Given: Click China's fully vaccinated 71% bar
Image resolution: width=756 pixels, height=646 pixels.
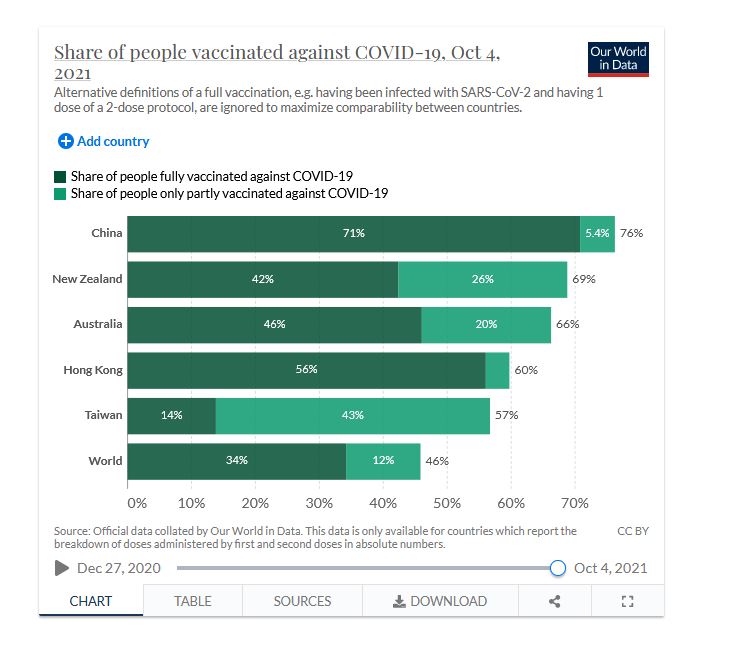Looking at the screenshot, I should tap(354, 233).
